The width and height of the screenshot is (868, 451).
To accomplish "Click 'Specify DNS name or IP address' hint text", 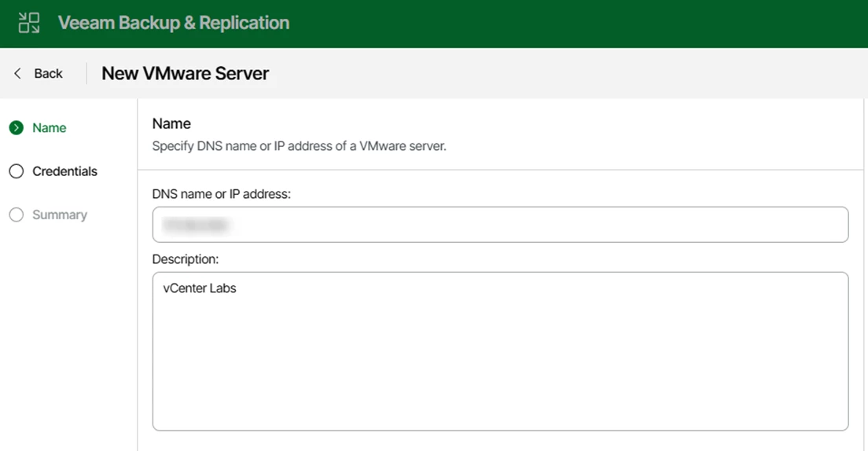I will 299,146.
